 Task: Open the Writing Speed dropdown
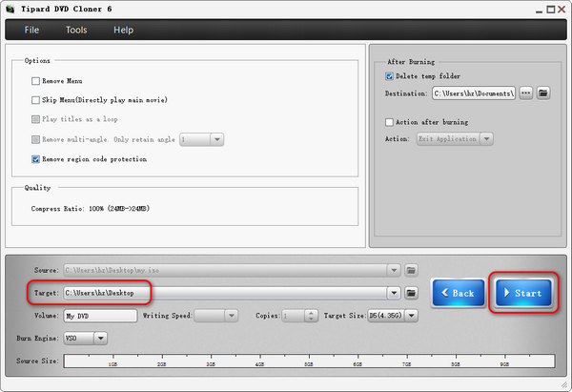(216, 316)
